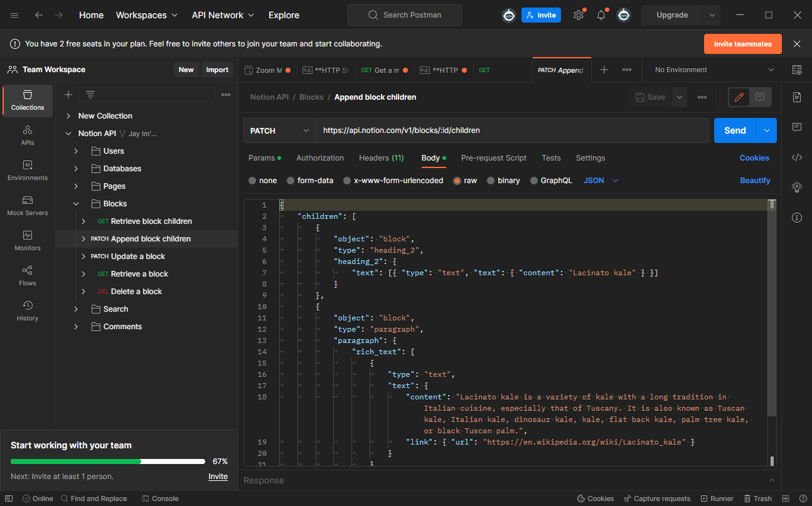Open code snippet icon
The image size is (812, 506).
pos(797,157)
